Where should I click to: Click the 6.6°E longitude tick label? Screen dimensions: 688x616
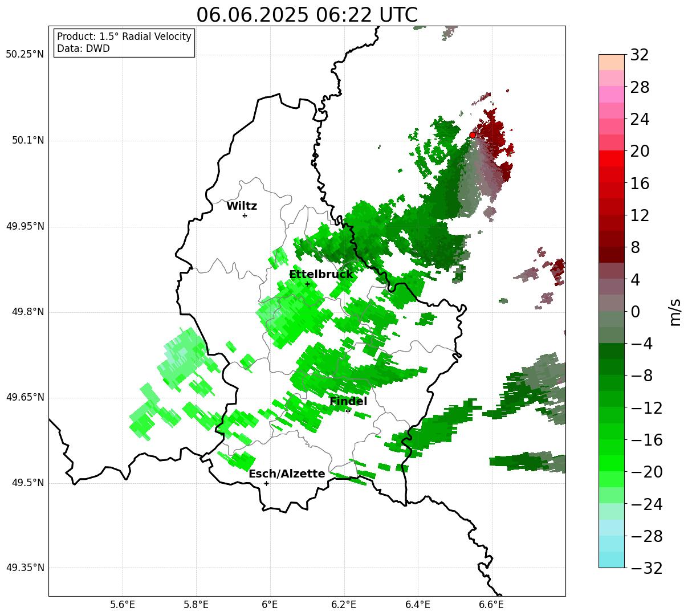point(491,605)
